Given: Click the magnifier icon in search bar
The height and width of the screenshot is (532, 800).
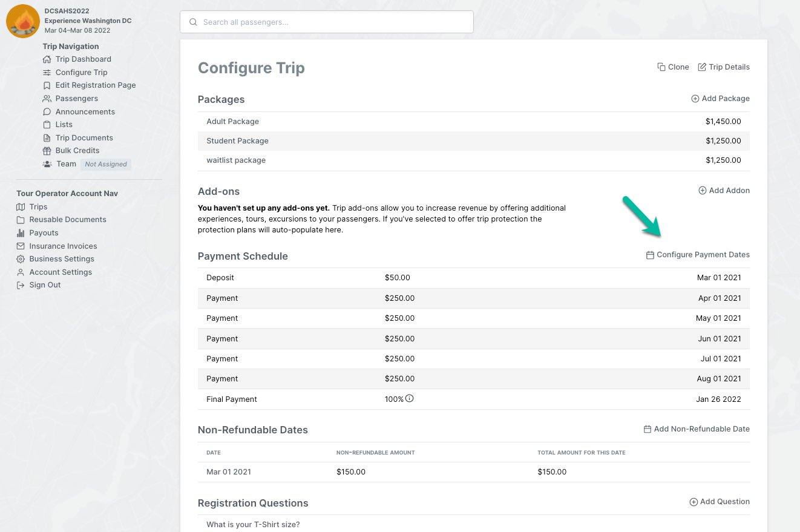Looking at the screenshot, I should pos(194,22).
